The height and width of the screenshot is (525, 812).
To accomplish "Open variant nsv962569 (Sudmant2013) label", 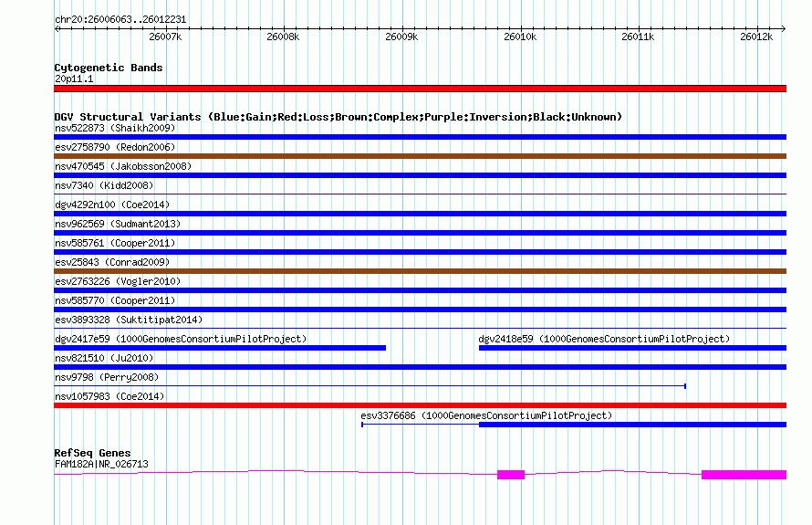I will click(118, 224).
